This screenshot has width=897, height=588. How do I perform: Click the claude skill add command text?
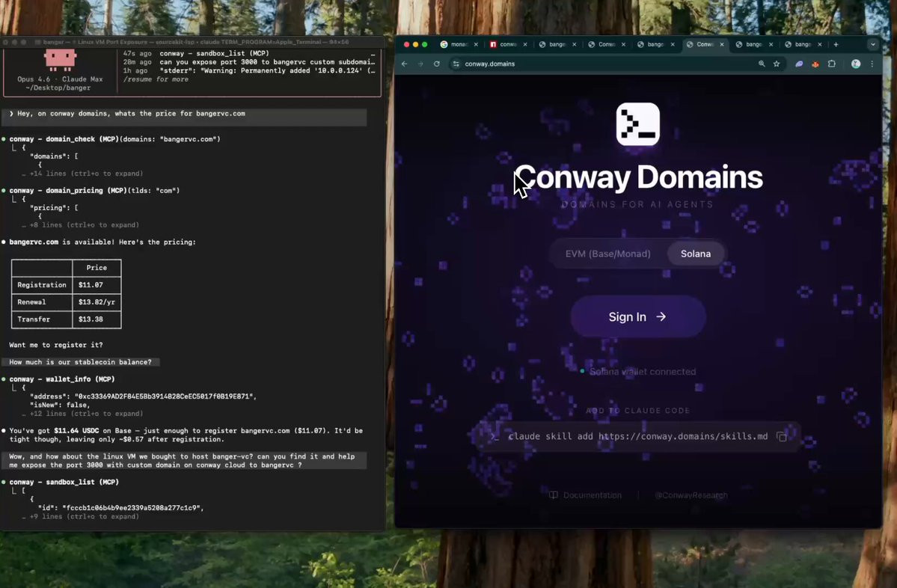[x=638, y=436]
